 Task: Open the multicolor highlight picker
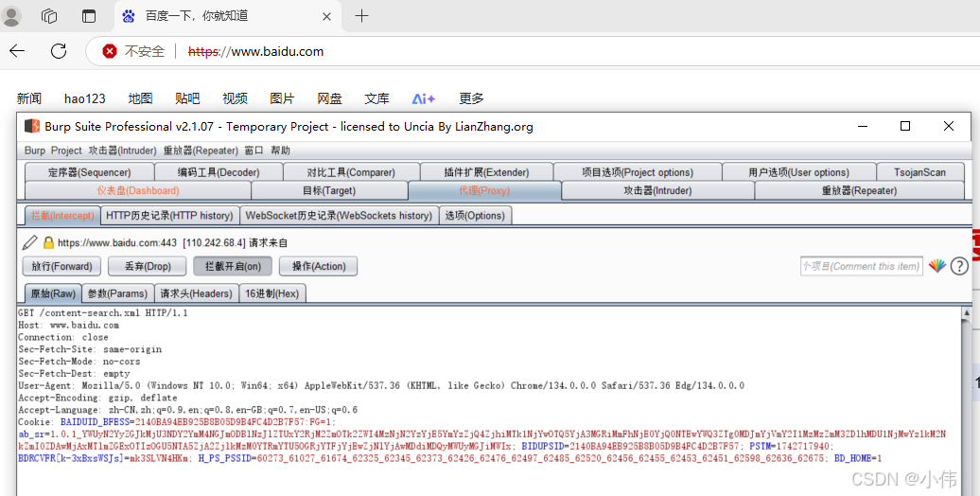coord(936,266)
